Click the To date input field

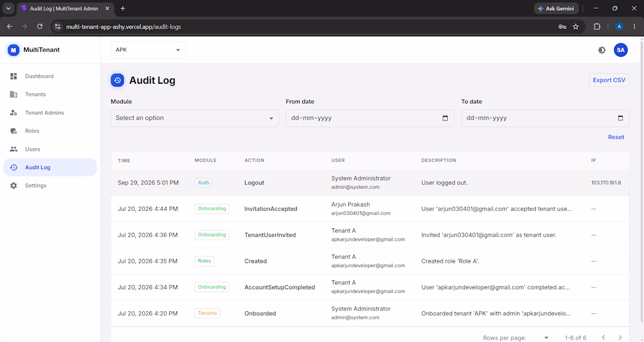tap(545, 118)
